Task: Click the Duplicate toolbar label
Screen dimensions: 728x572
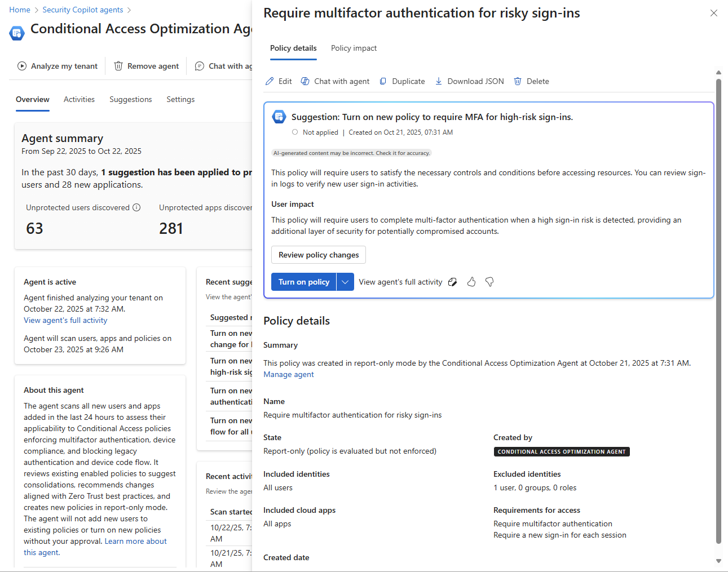Action: [x=409, y=81]
